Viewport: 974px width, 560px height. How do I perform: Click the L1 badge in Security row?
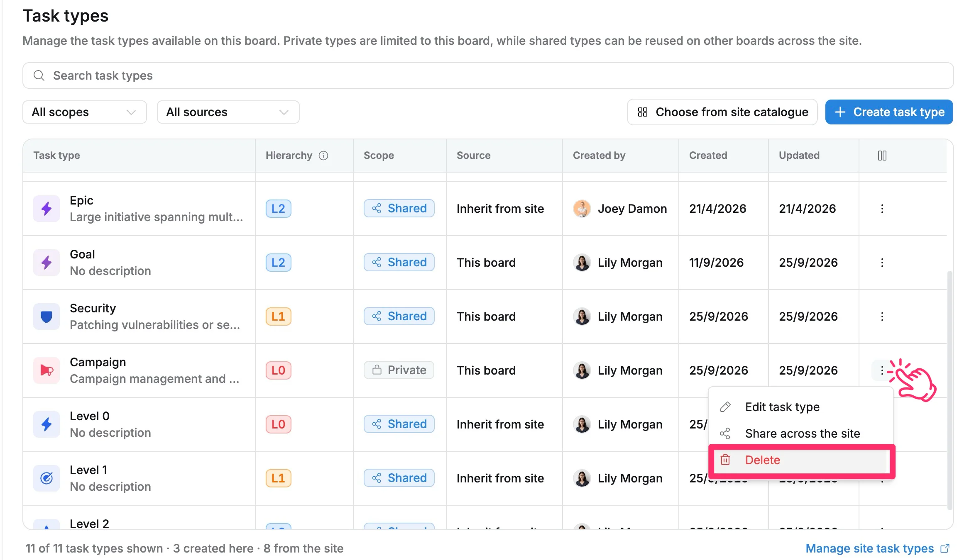click(279, 316)
